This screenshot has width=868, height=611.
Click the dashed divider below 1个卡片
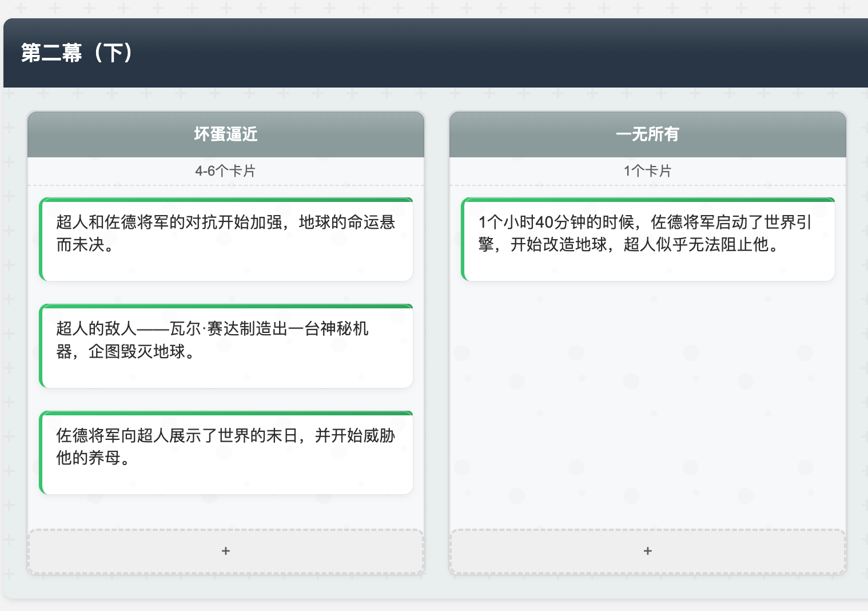pos(647,185)
